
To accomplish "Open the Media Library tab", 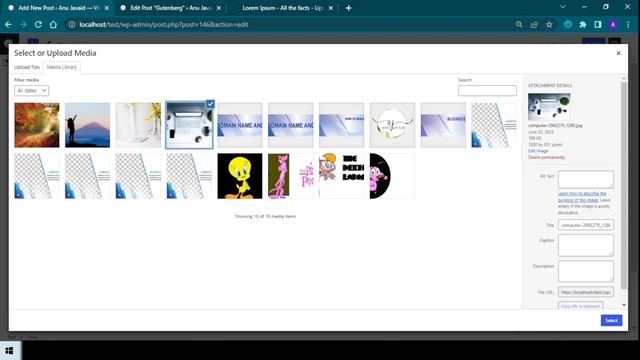I will [62, 67].
